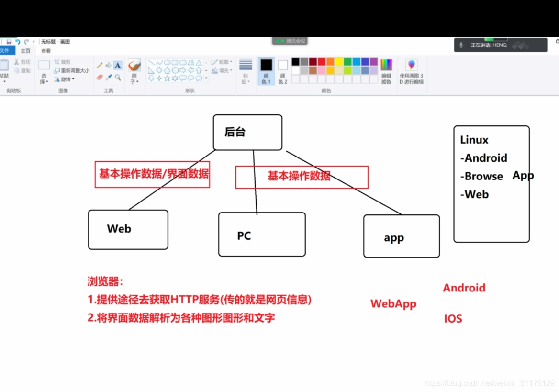The width and height of the screenshot is (559, 392).
Task: Select the Pencil tool
Action: click(x=100, y=65)
